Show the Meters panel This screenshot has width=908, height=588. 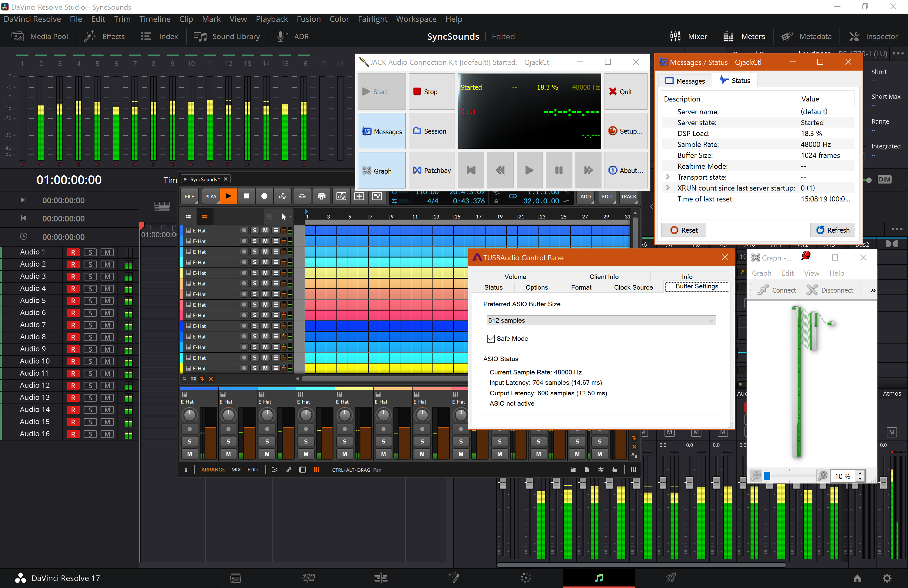pos(744,36)
